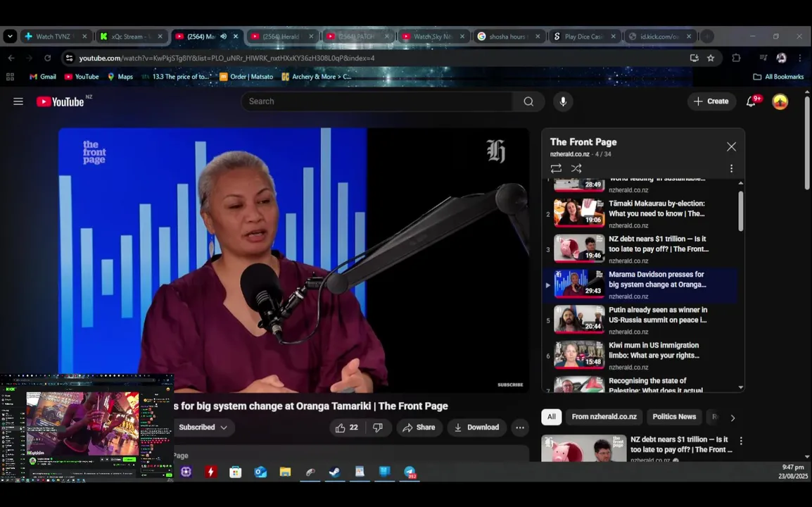Select the From nzherald.co.nz chip
Viewport: 812px width, 507px height.
604,417
